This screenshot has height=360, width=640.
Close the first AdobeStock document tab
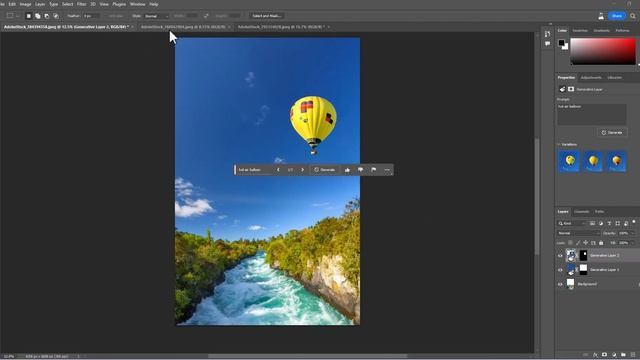click(x=132, y=27)
